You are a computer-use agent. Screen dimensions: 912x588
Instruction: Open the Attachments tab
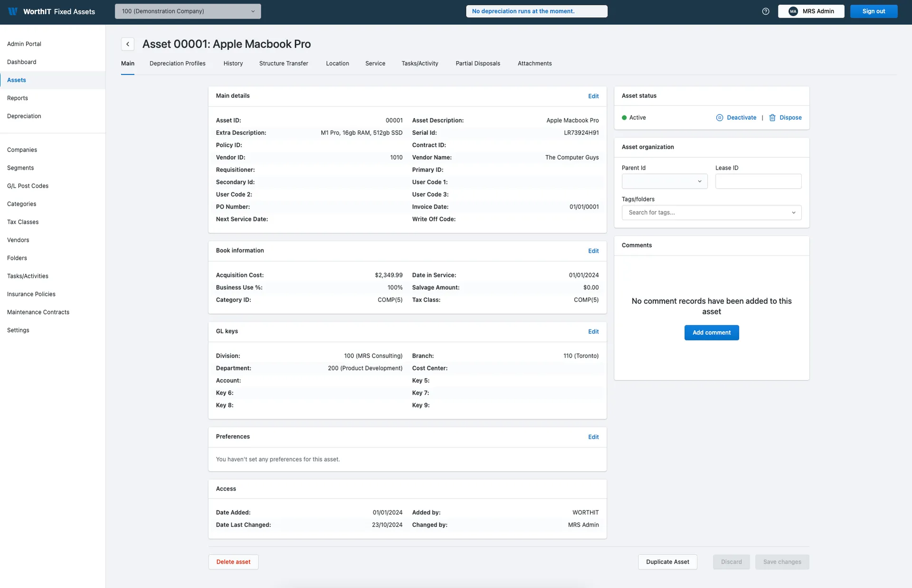point(534,63)
